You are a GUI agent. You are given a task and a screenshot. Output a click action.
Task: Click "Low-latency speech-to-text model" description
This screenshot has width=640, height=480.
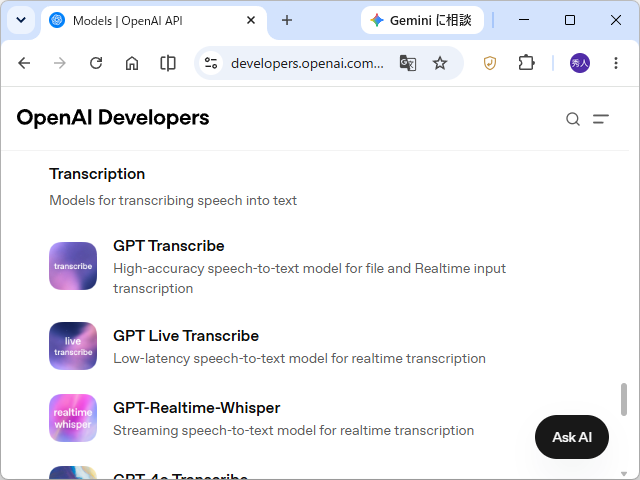pos(299,358)
